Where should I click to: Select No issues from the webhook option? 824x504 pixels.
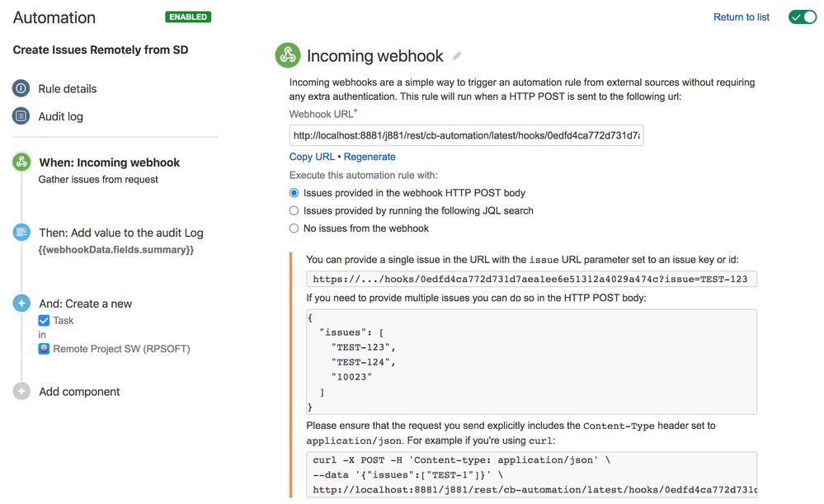(x=294, y=228)
